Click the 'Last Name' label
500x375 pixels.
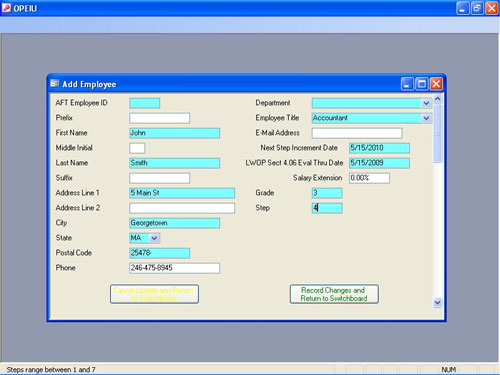point(72,163)
